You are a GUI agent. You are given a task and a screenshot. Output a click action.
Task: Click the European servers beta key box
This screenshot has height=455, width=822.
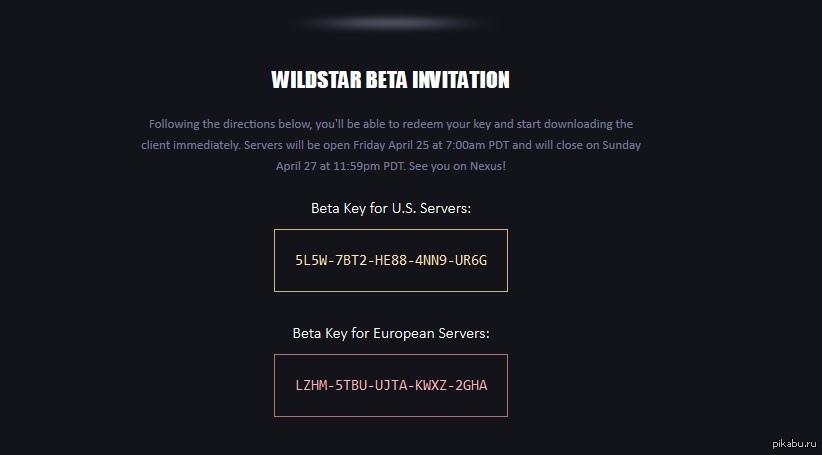[x=390, y=385]
